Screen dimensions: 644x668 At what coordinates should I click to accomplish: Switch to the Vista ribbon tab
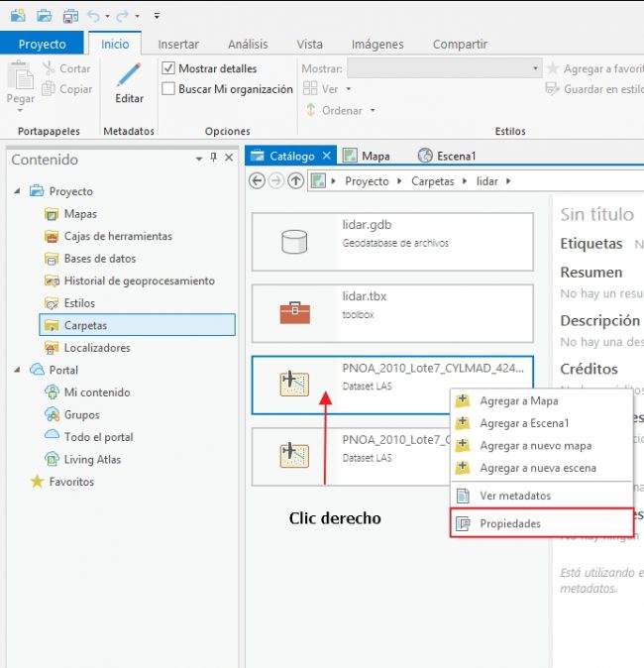point(310,44)
